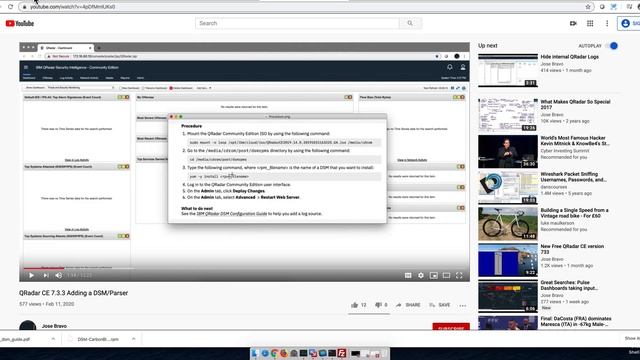The width and height of the screenshot is (640, 360).
Task: Open Hide internal QRadar Logs thumbnail
Action: (x=508, y=70)
